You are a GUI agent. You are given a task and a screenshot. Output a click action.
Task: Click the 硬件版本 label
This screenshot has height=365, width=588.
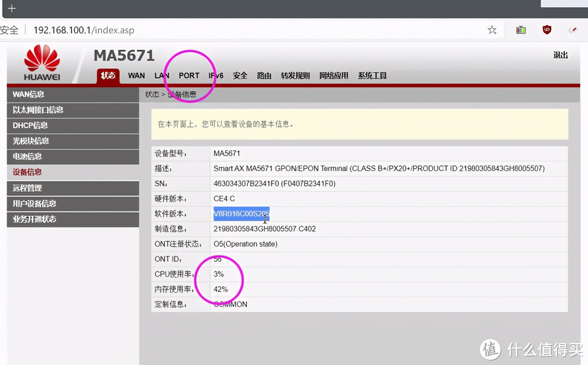171,199
